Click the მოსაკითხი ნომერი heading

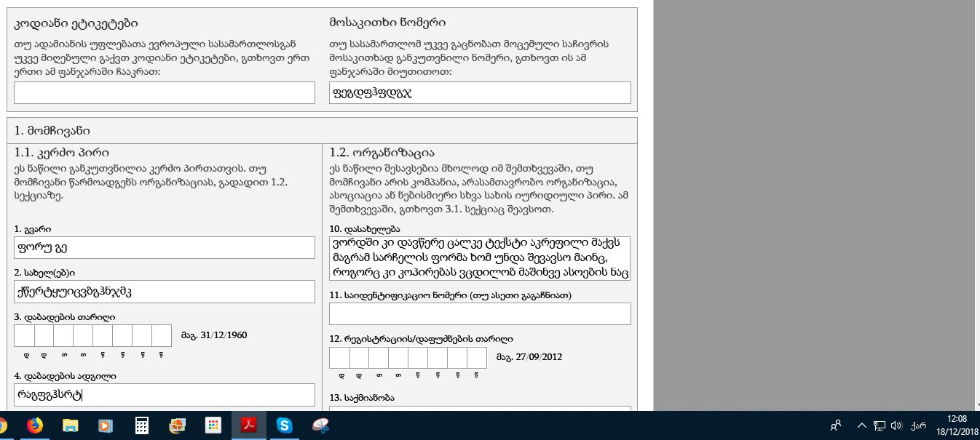point(387,23)
